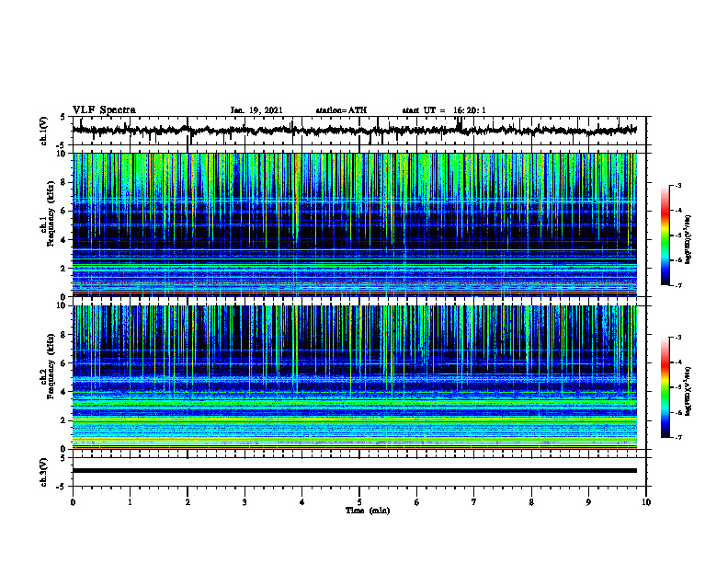The height and width of the screenshot is (563, 728).
Task: Click the "ch.3(V)" axis label at bottom
Action: (x=43, y=473)
